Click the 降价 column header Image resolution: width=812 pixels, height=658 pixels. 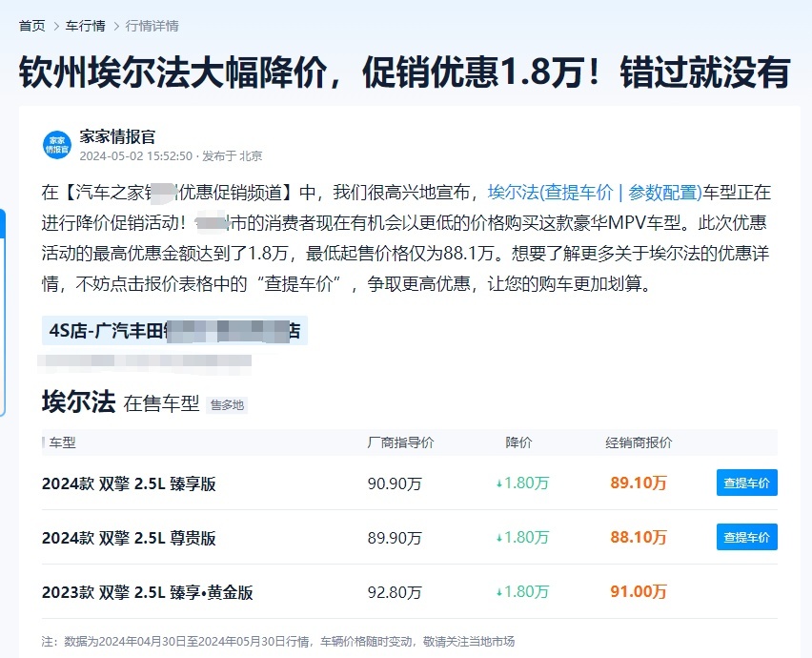coord(518,442)
